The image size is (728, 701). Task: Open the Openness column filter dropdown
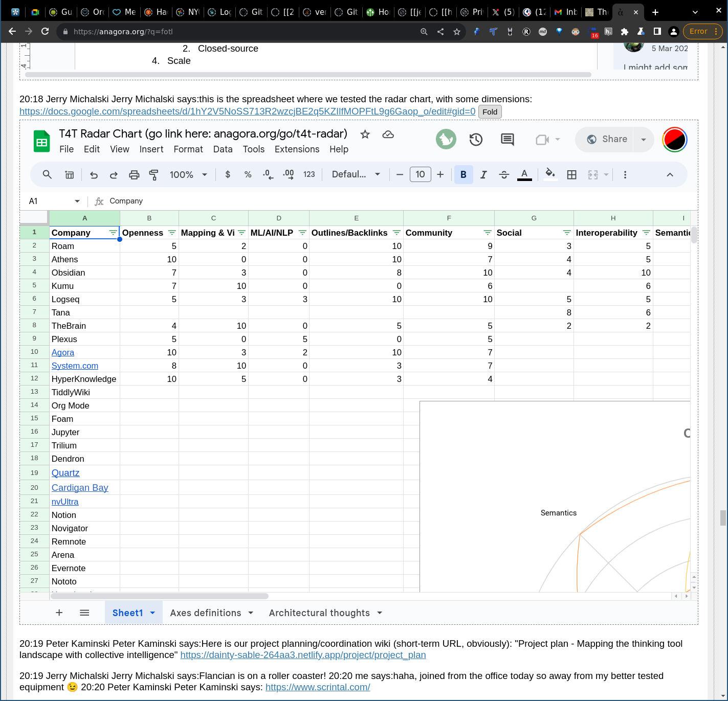[x=172, y=233]
